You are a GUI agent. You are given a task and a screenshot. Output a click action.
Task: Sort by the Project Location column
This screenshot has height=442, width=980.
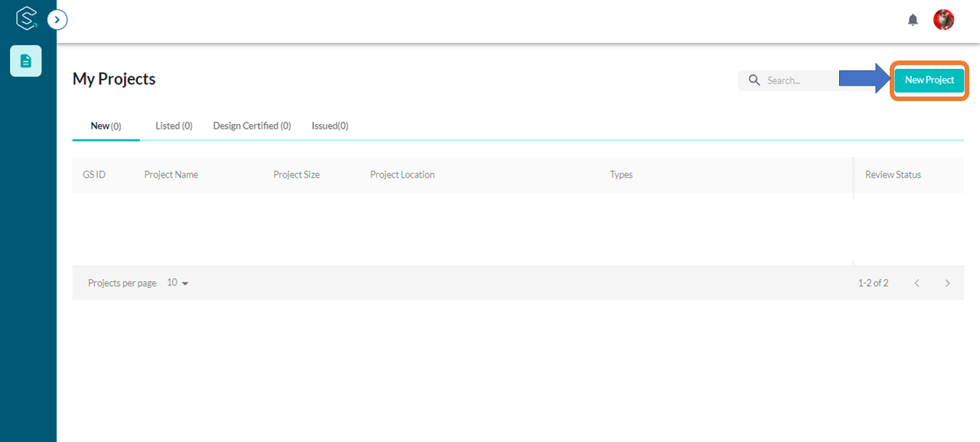[x=402, y=175]
